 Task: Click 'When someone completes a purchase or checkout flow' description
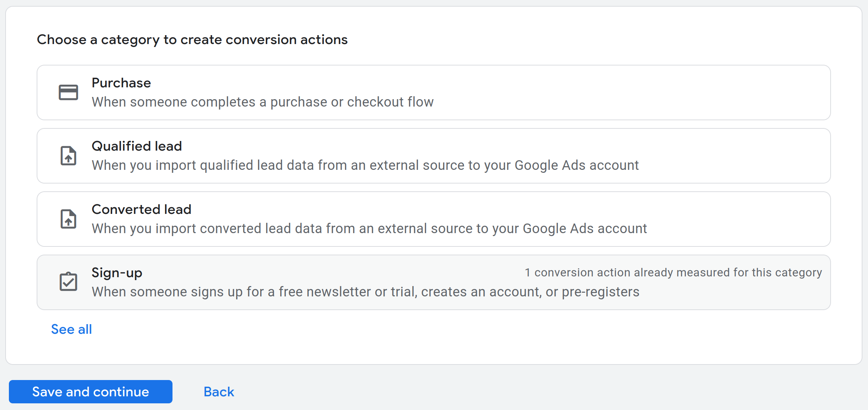[x=263, y=102]
